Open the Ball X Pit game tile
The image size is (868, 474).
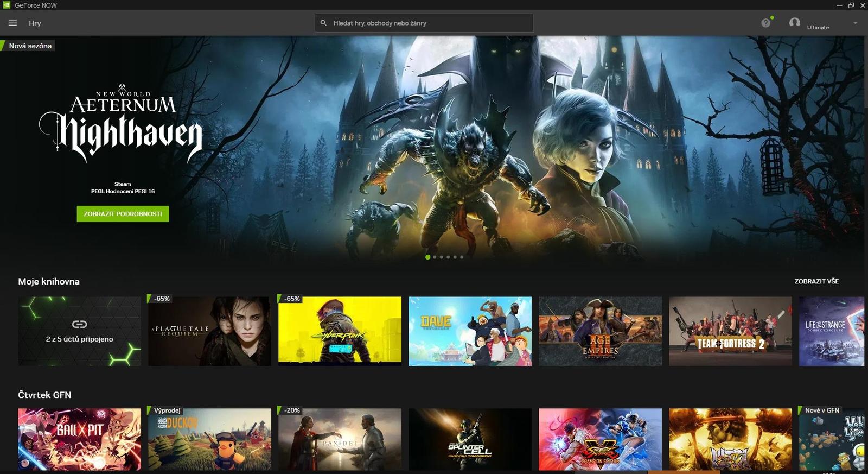point(79,439)
